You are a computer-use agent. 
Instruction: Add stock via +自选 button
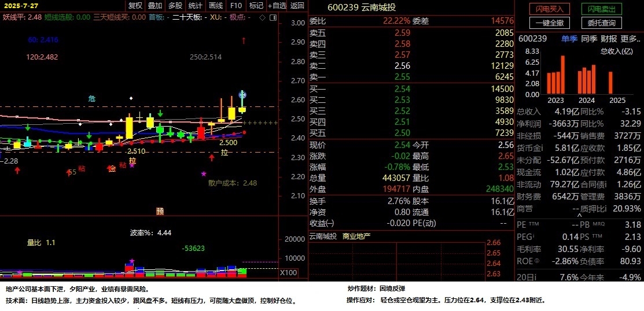277,5
